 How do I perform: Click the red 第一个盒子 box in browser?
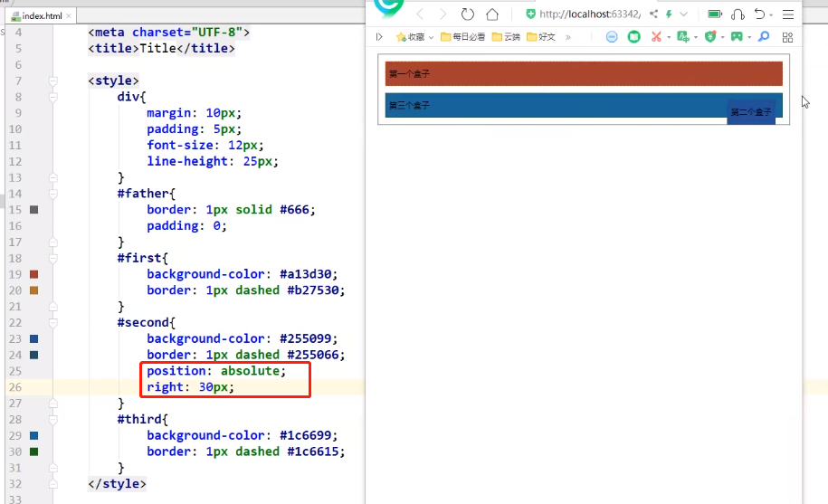pyautogui.click(x=584, y=73)
